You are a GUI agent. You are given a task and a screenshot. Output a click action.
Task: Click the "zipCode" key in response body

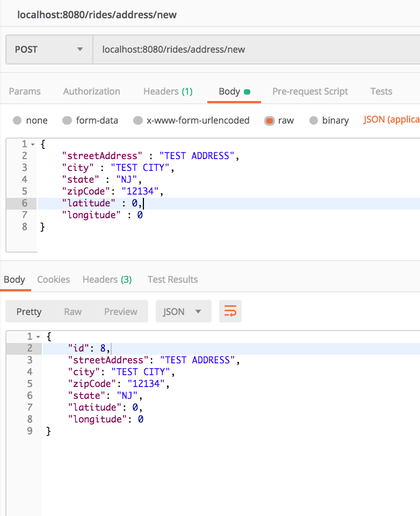[x=92, y=384]
